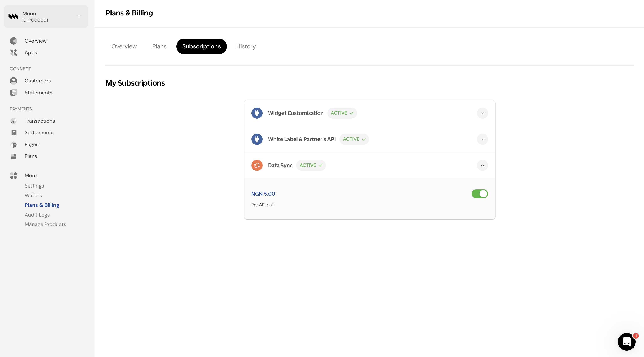644x357 pixels.
Task: Click the Overview pie chart sidebar icon
Action: coord(14,41)
